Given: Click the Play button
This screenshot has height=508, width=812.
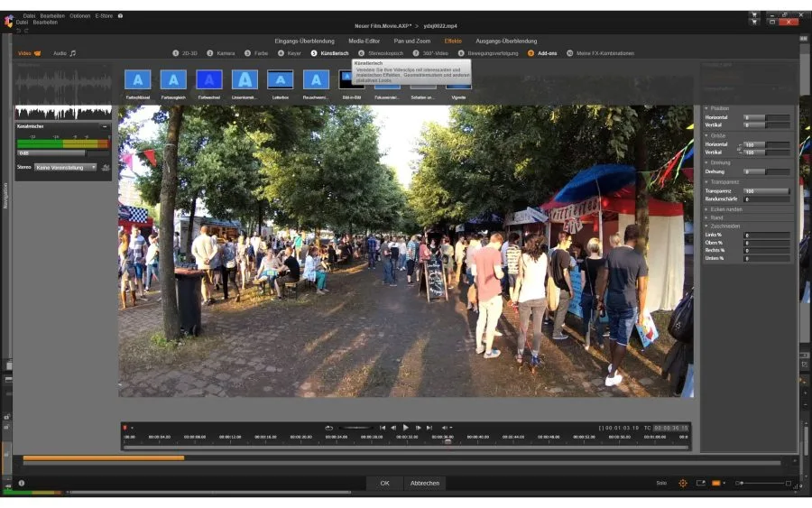Looking at the screenshot, I should 405,428.
